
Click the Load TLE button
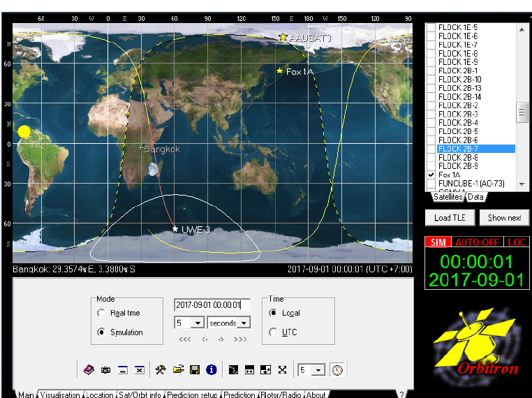(x=450, y=217)
